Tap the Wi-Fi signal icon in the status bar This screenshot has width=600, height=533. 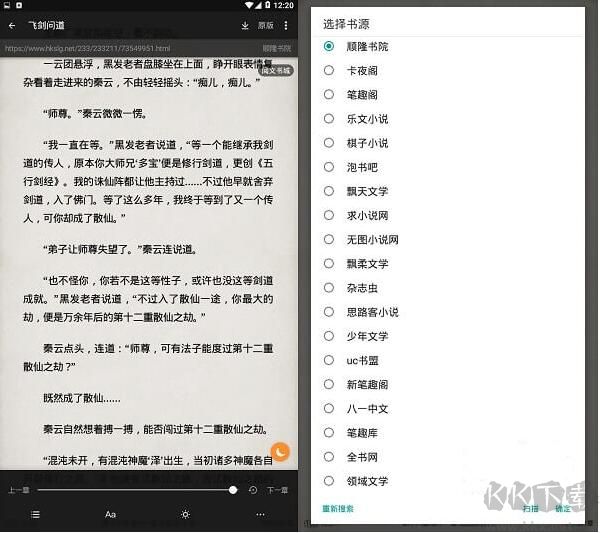click(x=249, y=5)
